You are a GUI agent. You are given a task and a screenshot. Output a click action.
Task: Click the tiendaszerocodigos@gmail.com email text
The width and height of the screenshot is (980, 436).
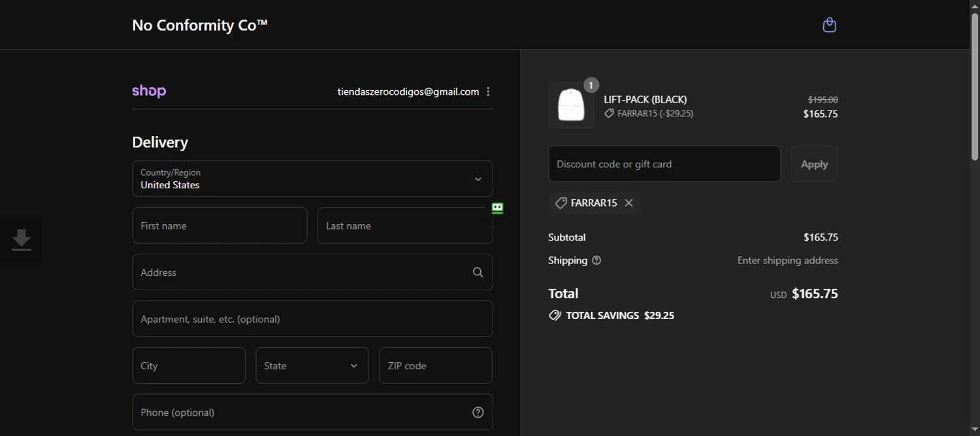pos(408,92)
